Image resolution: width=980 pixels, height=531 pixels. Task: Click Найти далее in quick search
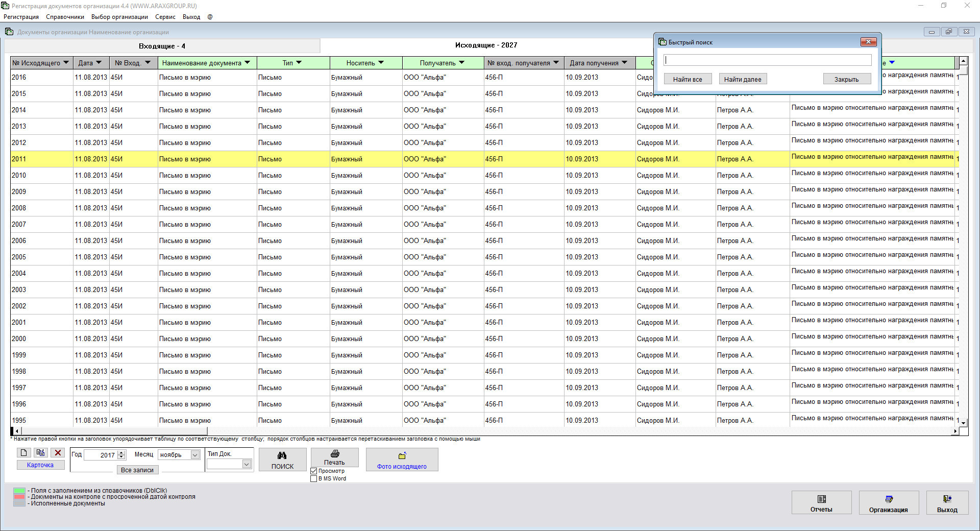click(x=743, y=79)
